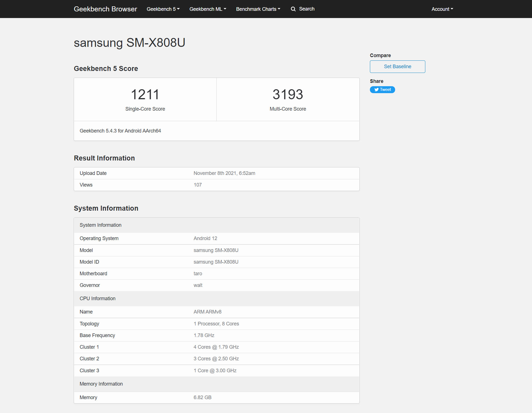Open the Benchmark Charts dropdown
This screenshot has width=532, height=413.
pyautogui.click(x=258, y=9)
